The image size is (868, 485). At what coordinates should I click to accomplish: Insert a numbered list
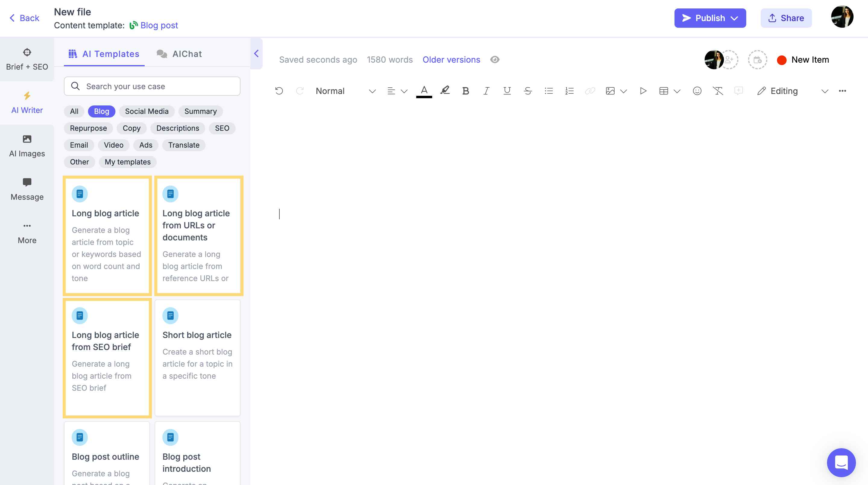569,91
